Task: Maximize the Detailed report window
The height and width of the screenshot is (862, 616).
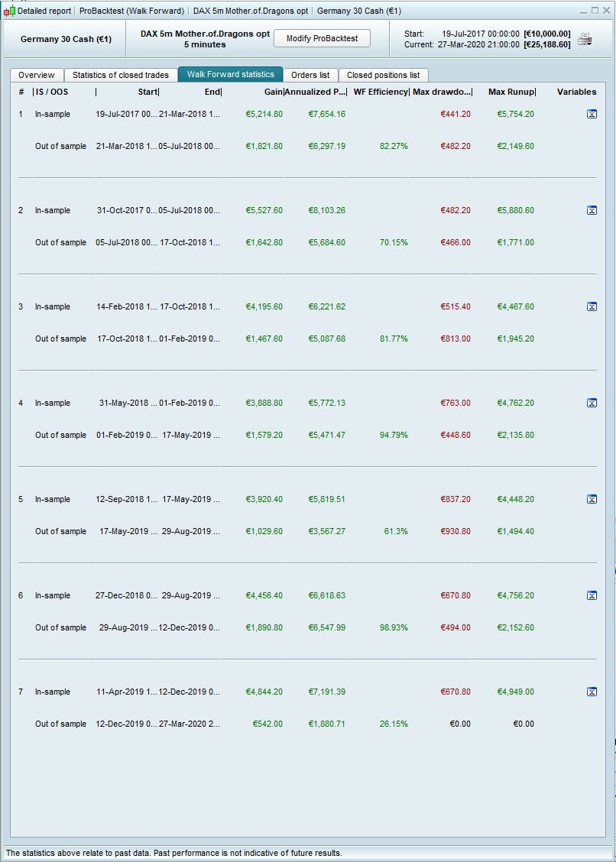Action: pos(595,11)
